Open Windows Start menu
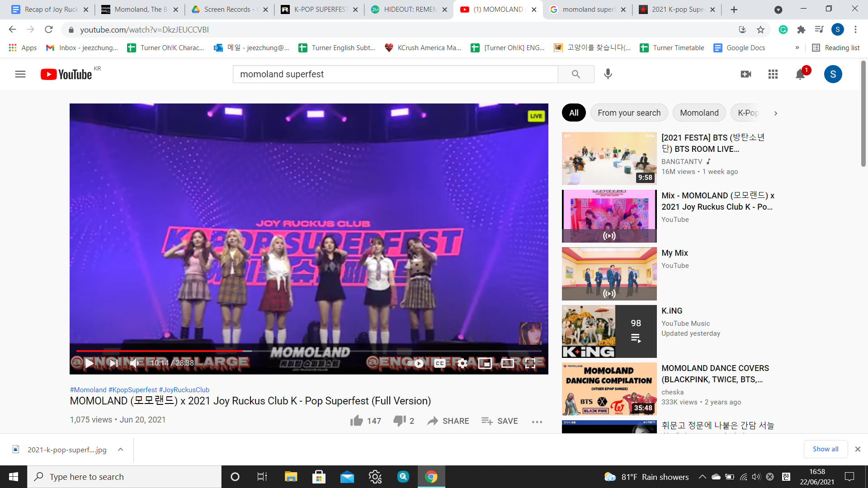Viewport: 868px width, 488px height. (x=14, y=477)
